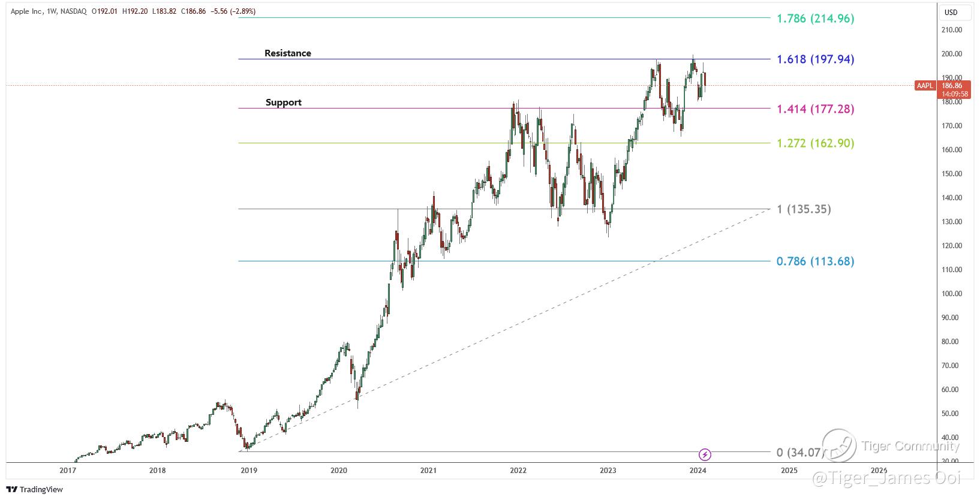
Task: Click the 2017 label on time axis
Action: (x=68, y=471)
